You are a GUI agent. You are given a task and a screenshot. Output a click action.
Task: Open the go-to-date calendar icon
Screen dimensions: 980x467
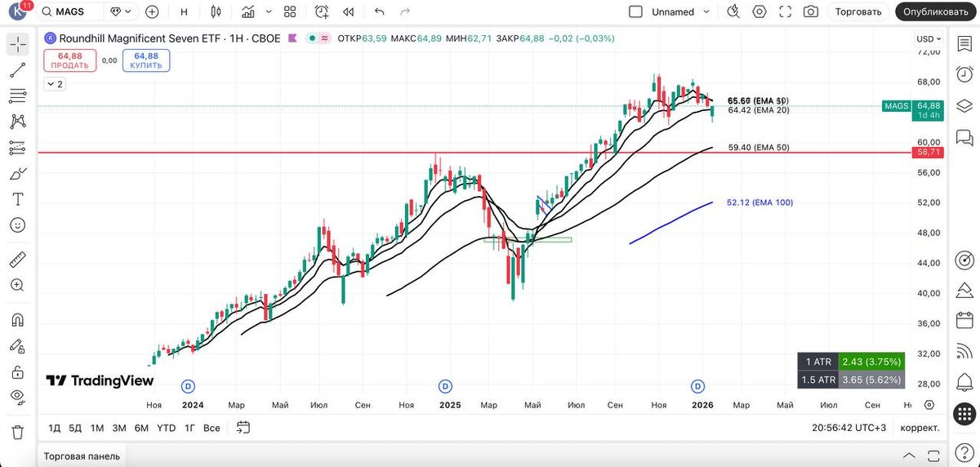[243, 427]
